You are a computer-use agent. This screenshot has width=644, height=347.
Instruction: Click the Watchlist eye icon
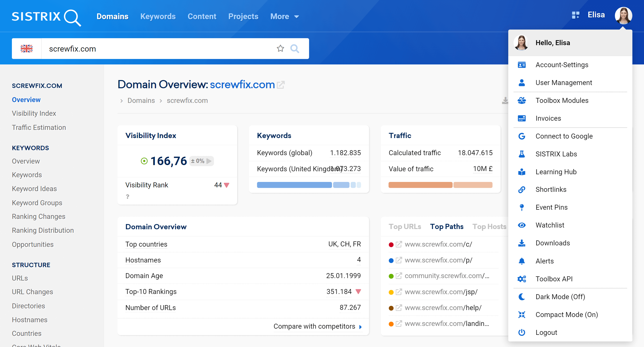[521, 225]
